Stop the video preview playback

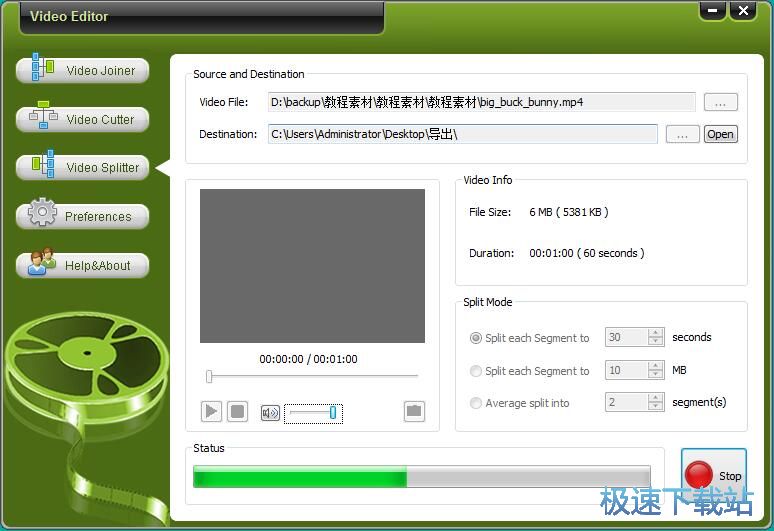pyautogui.click(x=237, y=411)
